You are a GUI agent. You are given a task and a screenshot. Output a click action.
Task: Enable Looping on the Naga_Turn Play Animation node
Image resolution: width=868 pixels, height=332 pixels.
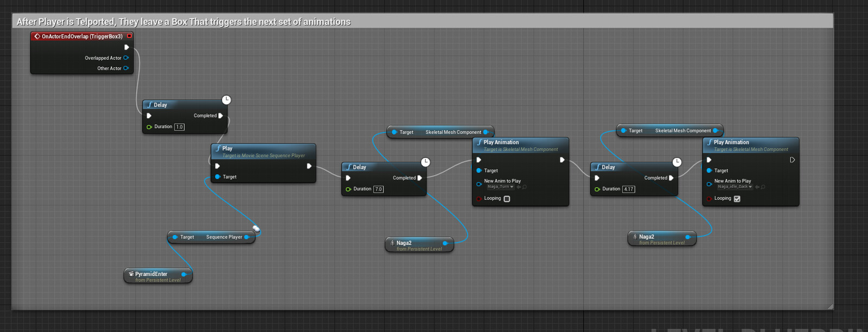point(507,199)
